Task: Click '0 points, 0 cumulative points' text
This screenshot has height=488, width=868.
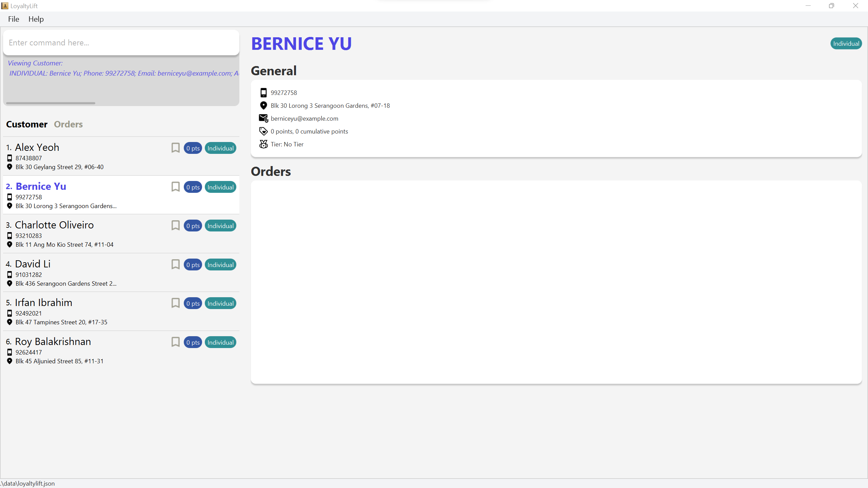Action: coord(309,131)
